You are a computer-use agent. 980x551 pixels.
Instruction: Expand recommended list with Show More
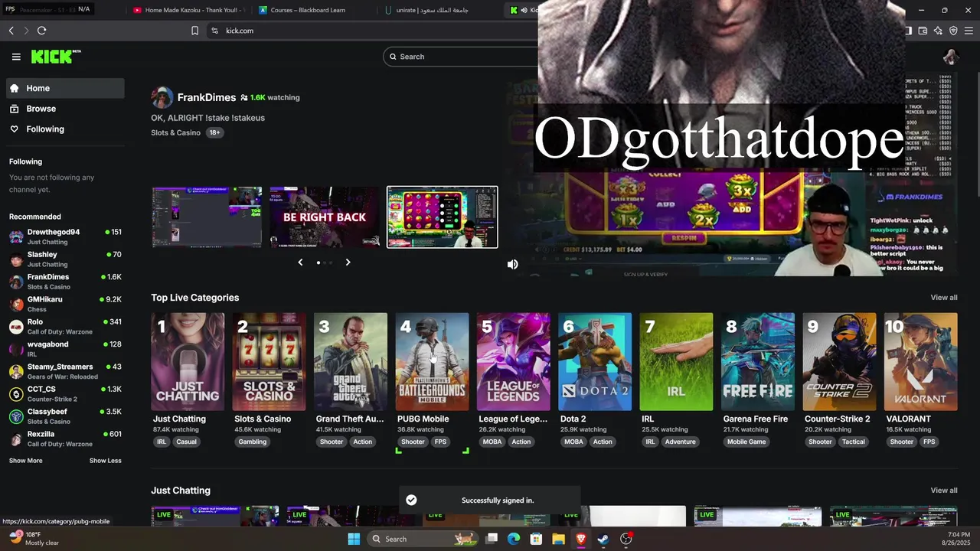click(26, 461)
